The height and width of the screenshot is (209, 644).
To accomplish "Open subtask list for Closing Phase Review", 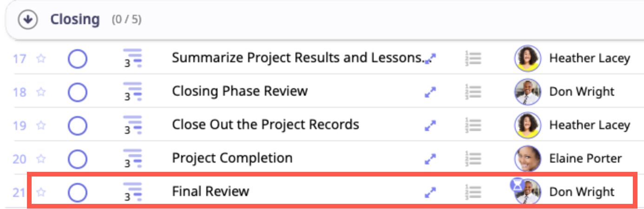I will (473, 92).
